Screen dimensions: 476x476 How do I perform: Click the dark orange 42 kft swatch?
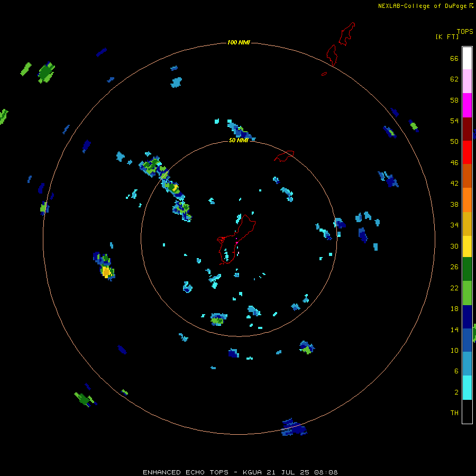[x=467, y=176]
